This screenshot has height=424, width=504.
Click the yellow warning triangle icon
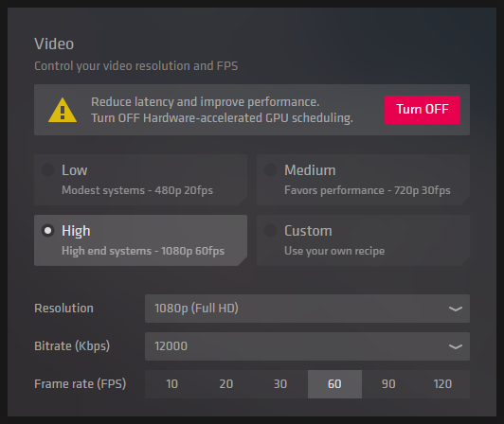(63, 110)
